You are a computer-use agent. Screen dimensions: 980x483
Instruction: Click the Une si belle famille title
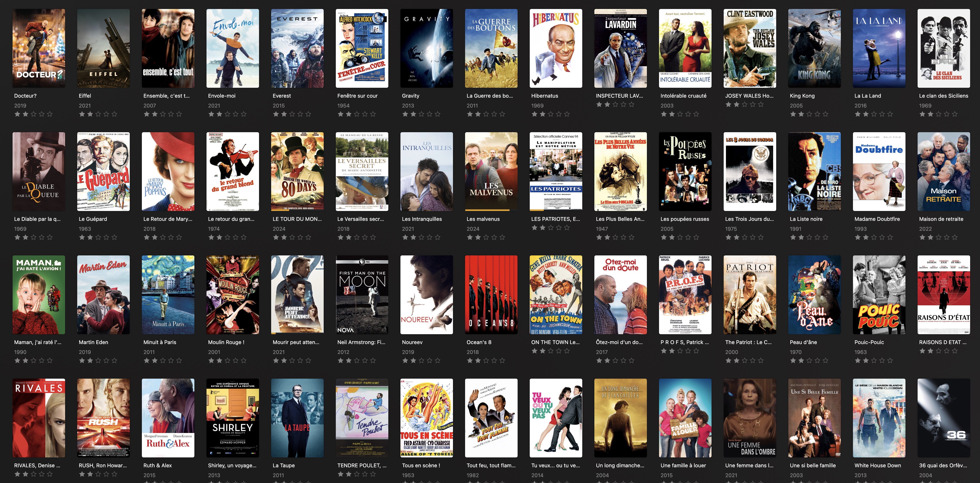(x=813, y=465)
